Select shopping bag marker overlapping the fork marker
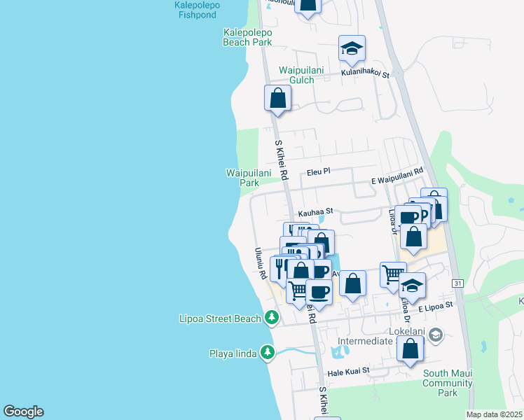Viewport: 524px width, 420px height. point(301,270)
